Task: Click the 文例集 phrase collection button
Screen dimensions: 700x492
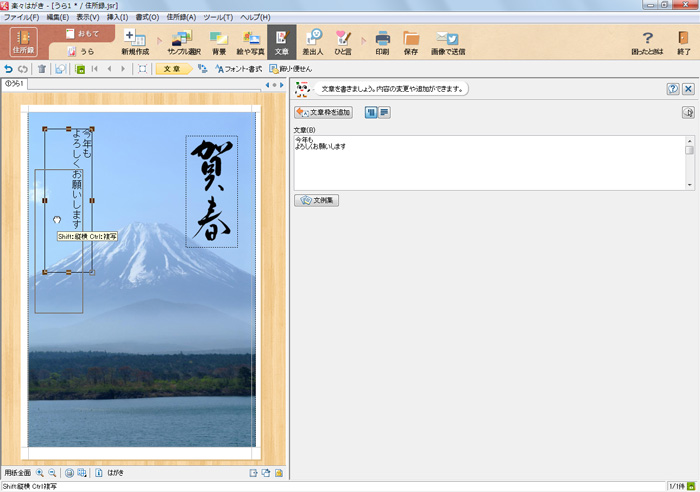Action: 318,200
